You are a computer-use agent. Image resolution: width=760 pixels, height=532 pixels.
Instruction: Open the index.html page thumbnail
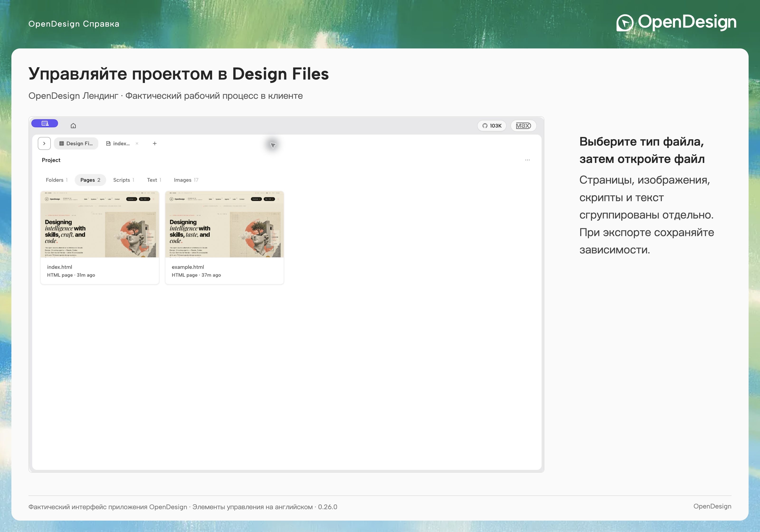tap(100, 224)
